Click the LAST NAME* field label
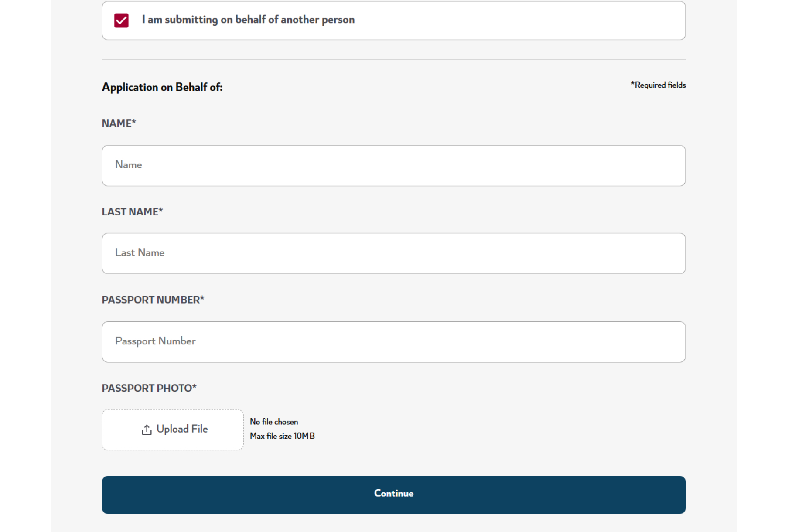Viewport: 785px width, 532px height. click(x=132, y=212)
